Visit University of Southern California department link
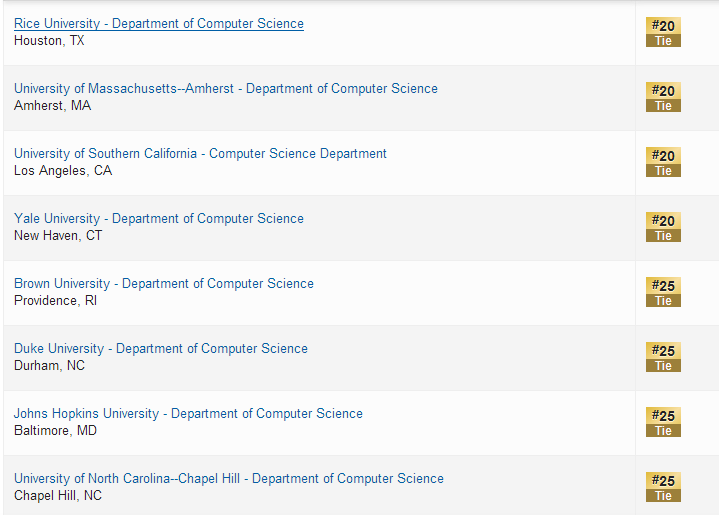The image size is (719, 515). point(200,154)
